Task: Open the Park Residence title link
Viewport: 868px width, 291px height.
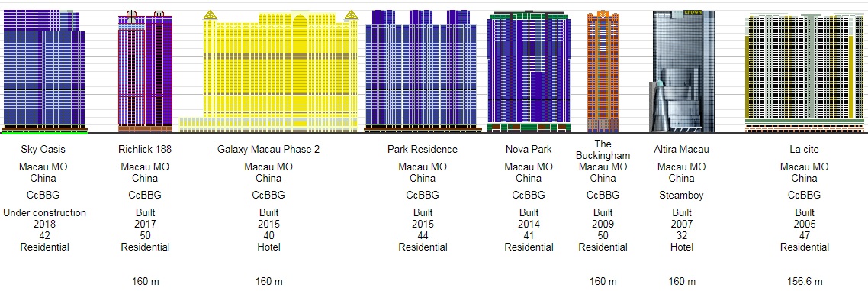Action: (423, 149)
